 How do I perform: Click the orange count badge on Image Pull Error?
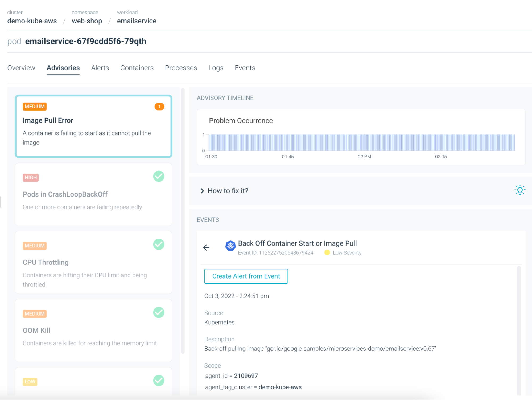(x=159, y=107)
